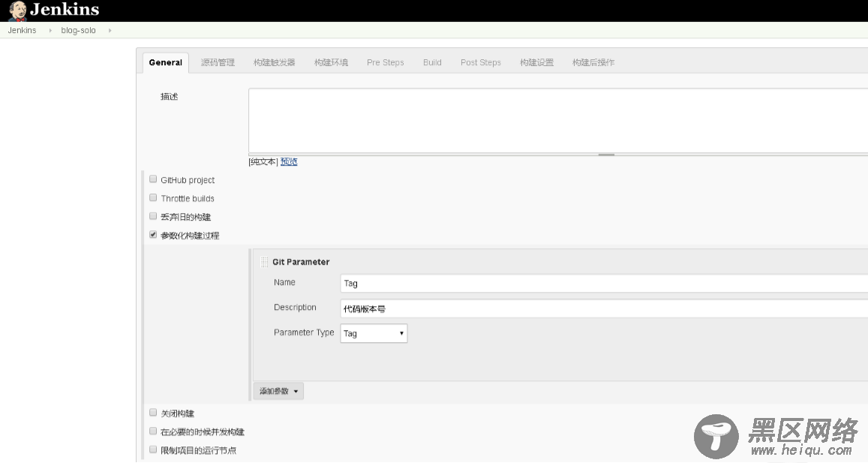Click into the 描述 description text area
Screen dimensions: 868x463
[558, 120]
